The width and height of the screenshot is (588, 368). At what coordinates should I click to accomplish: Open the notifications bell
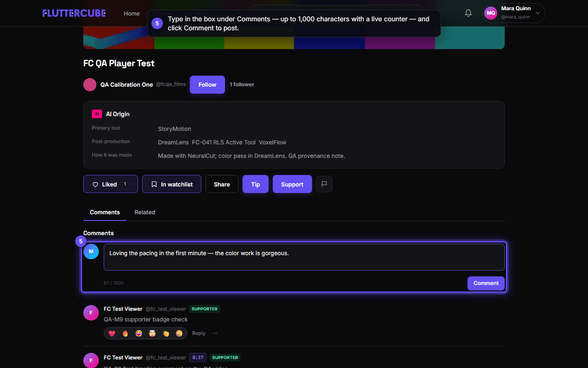coord(468,13)
